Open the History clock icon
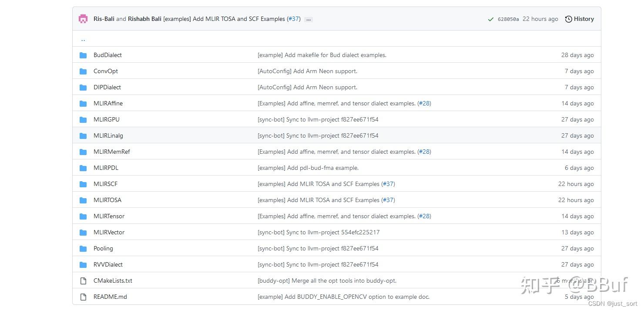The width and height of the screenshot is (644, 311). pyautogui.click(x=568, y=19)
